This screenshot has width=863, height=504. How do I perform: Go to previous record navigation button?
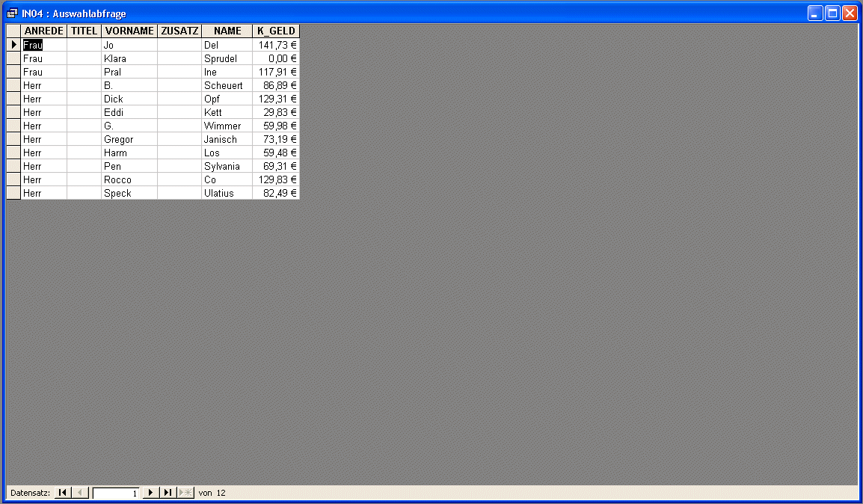80,493
